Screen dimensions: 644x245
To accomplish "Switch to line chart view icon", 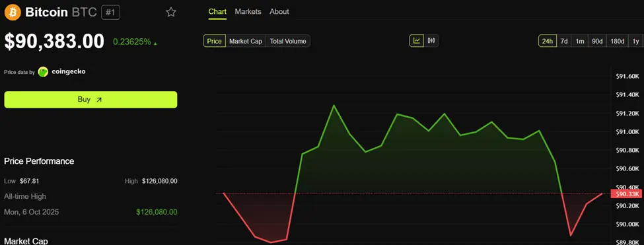I will [x=417, y=41].
